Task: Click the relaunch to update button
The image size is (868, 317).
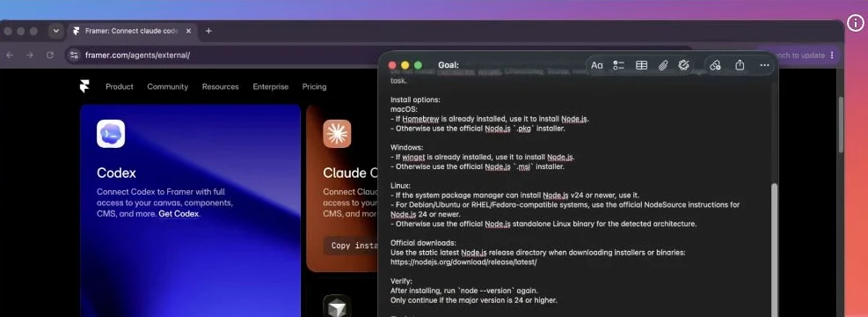Action: [801, 55]
